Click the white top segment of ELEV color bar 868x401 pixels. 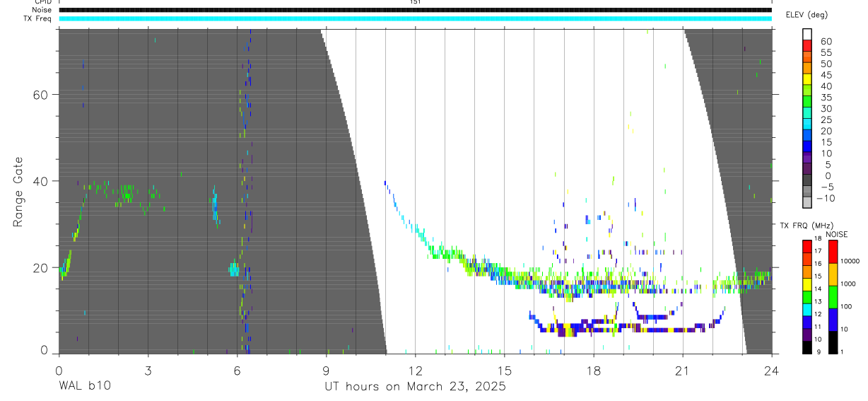(x=807, y=34)
